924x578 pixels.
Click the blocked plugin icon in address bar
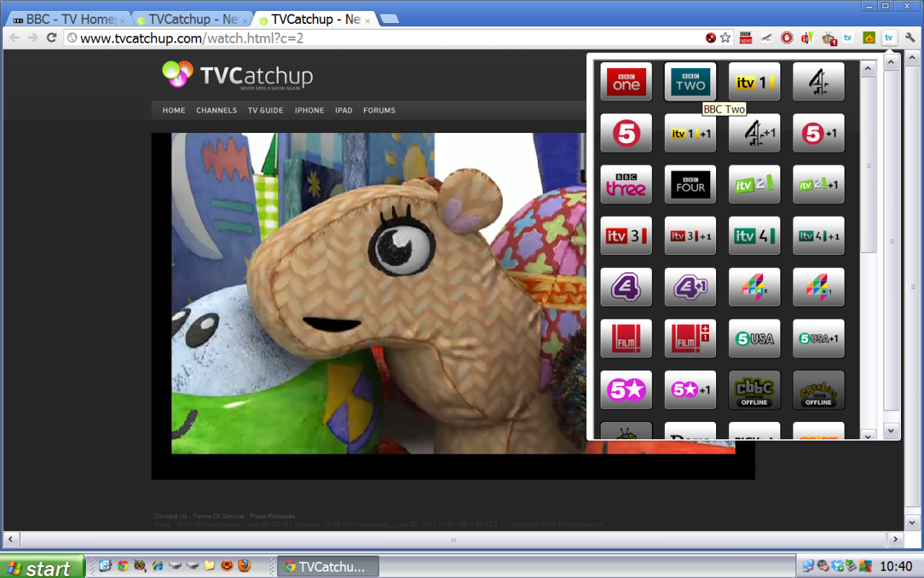[x=711, y=38]
